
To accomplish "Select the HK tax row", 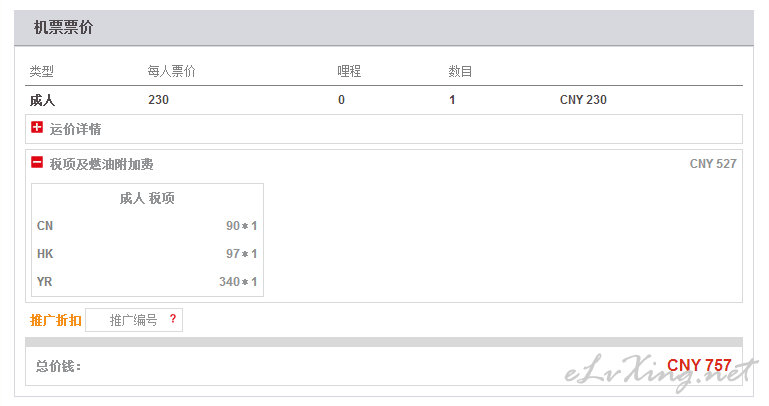I will point(147,254).
